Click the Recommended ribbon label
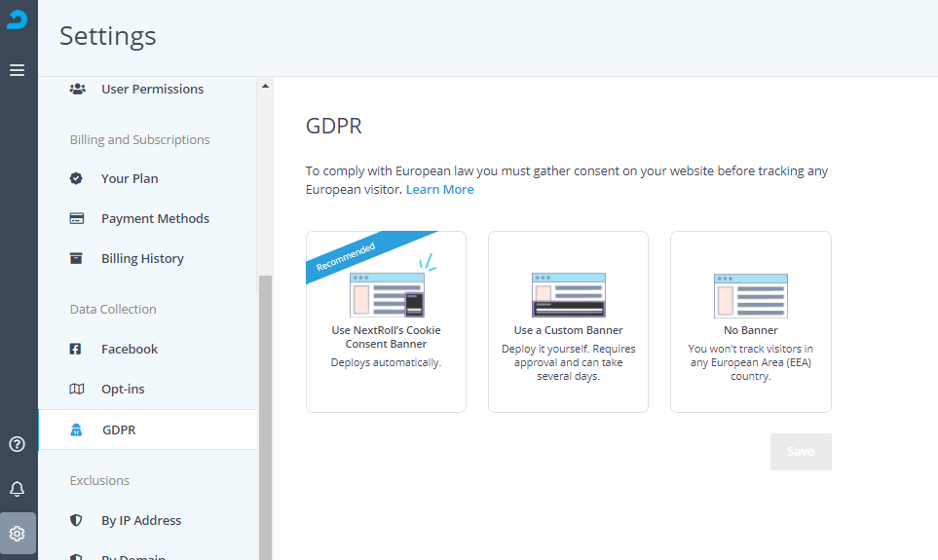Viewport: 938px width, 560px height. (x=346, y=257)
